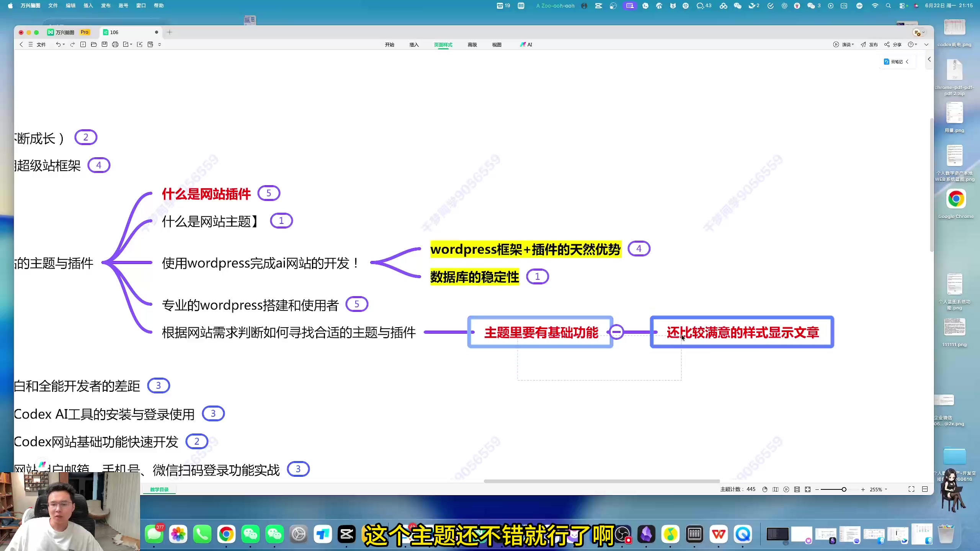The image size is (980, 551).
Task: Select the 根据网站需求判断 topic node
Action: tap(289, 333)
